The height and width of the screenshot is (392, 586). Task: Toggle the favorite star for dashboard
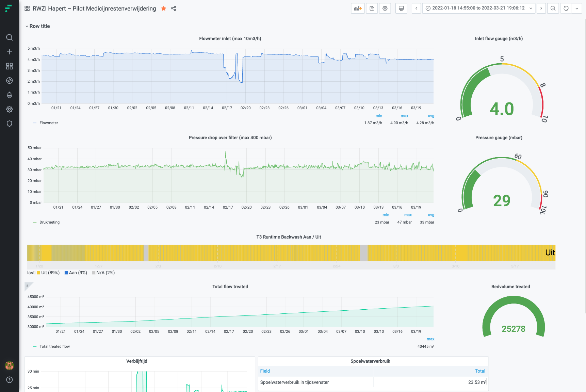coord(164,9)
